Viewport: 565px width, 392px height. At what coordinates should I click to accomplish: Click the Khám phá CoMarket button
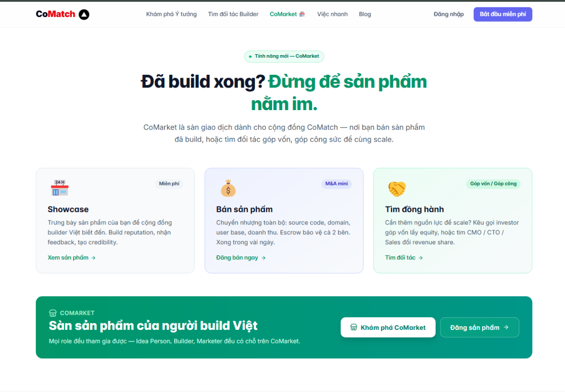coord(388,328)
